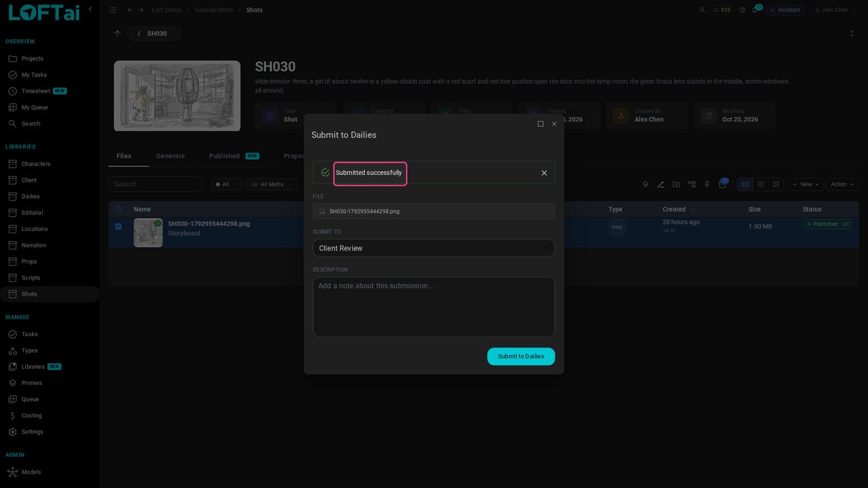The width and height of the screenshot is (868, 488).
Task: Click the Submit to Dailies button
Action: click(521, 357)
